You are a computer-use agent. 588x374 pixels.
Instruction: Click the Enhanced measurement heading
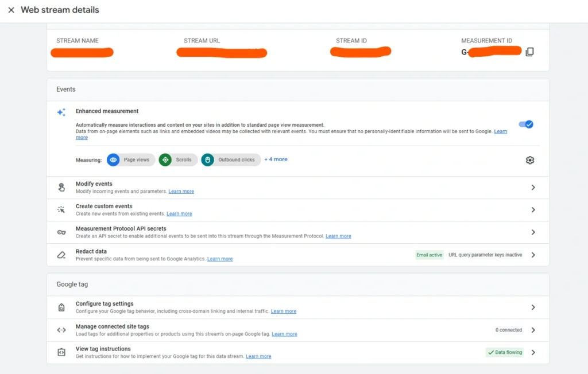[107, 111]
